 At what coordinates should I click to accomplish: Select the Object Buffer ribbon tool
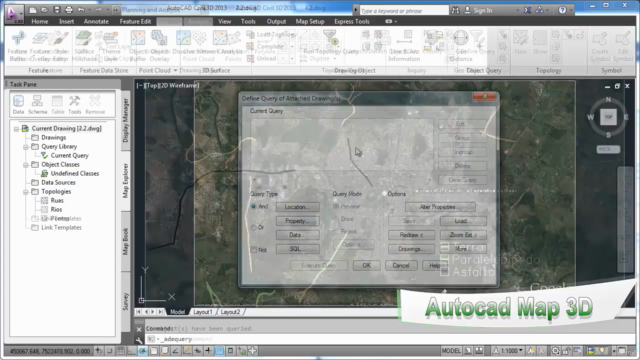138,46
